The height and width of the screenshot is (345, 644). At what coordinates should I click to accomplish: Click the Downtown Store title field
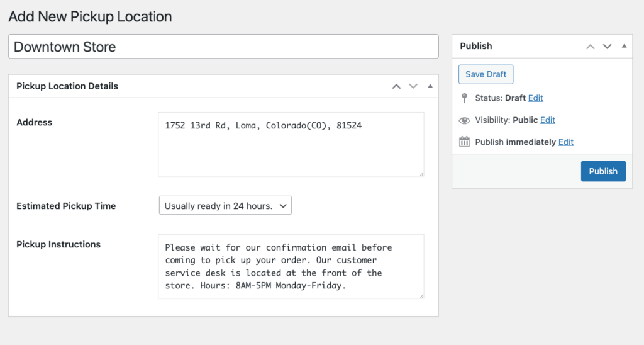pyautogui.click(x=223, y=47)
